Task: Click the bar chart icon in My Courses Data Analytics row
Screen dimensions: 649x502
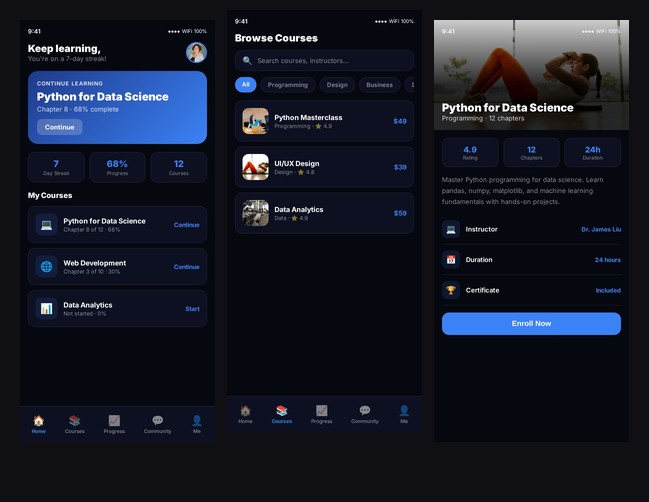Action: click(x=46, y=309)
